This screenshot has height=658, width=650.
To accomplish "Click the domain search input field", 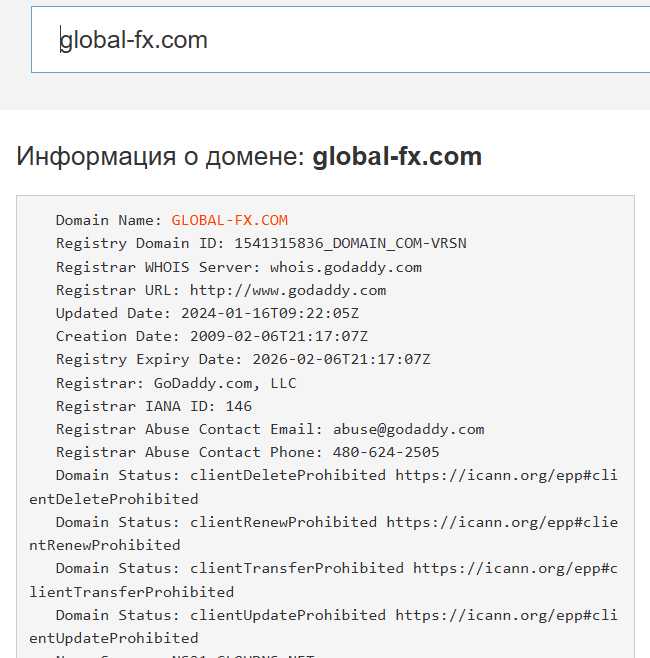I will (340, 40).
